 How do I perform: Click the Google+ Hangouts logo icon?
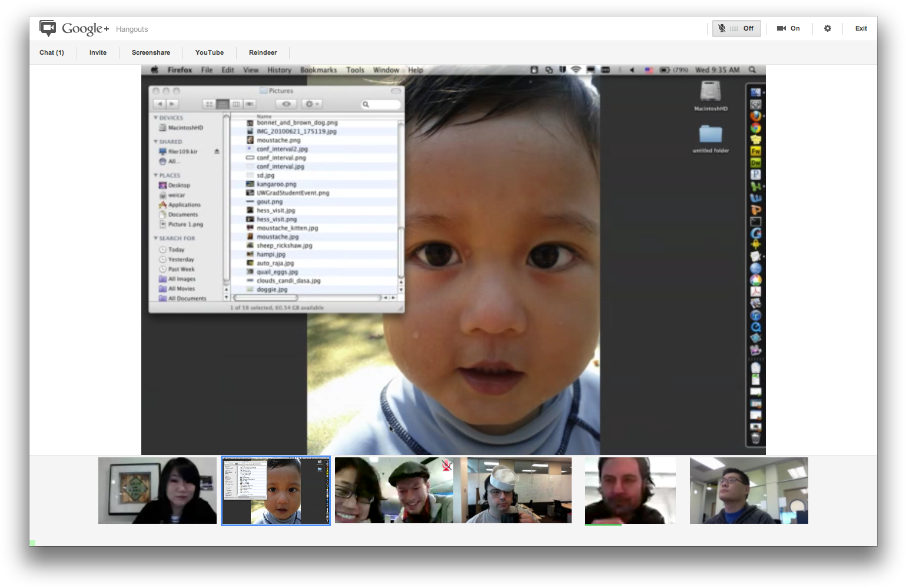[x=48, y=28]
